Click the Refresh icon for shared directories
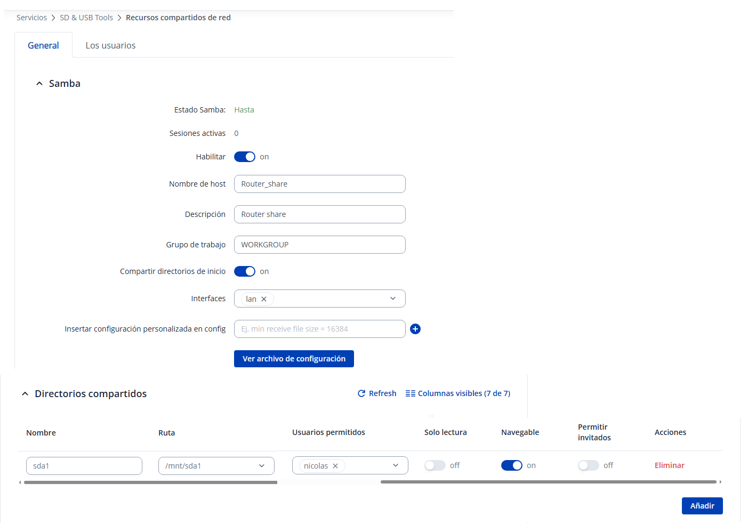The width and height of the screenshot is (756, 532). (361, 393)
